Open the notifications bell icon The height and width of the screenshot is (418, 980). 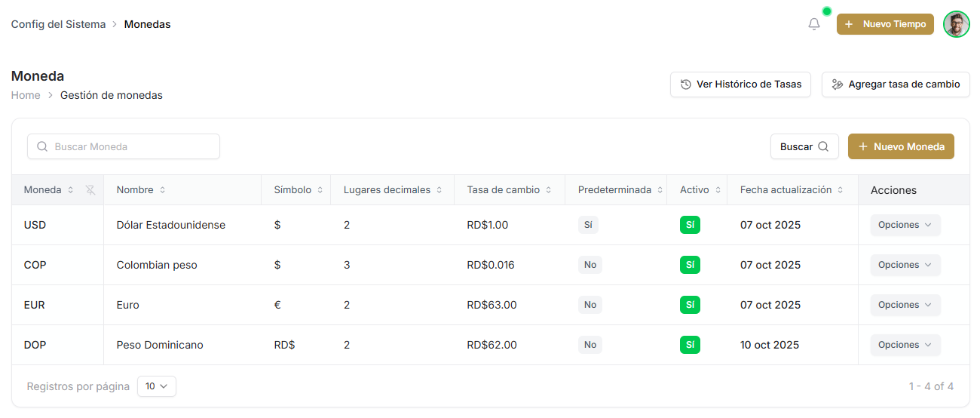tap(813, 24)
